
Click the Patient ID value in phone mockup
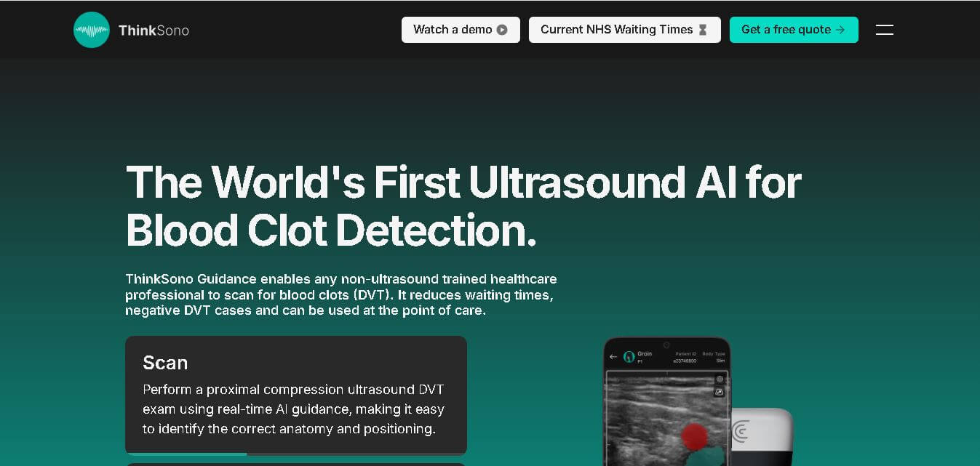[x=685, y=361]
